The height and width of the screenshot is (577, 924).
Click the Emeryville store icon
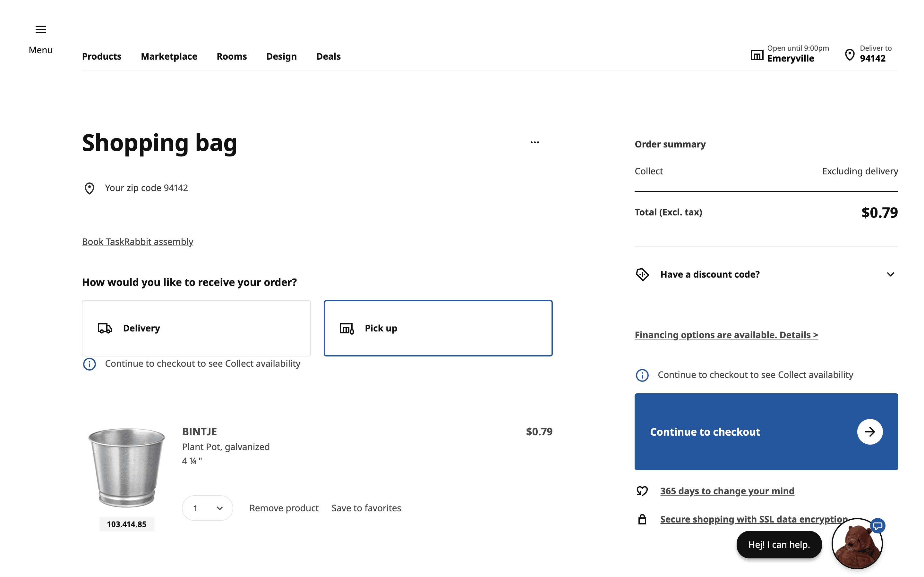point(757,55)
